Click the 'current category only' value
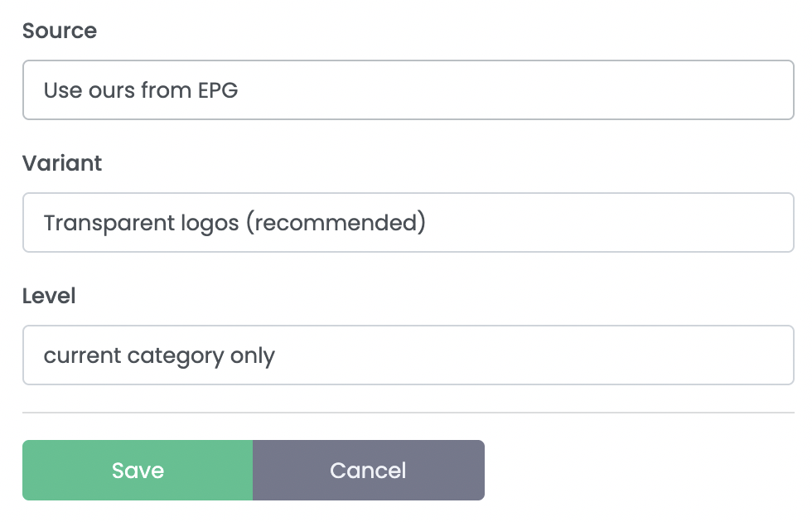The width and height of the screenshot is (812, 522). point(159,355)
